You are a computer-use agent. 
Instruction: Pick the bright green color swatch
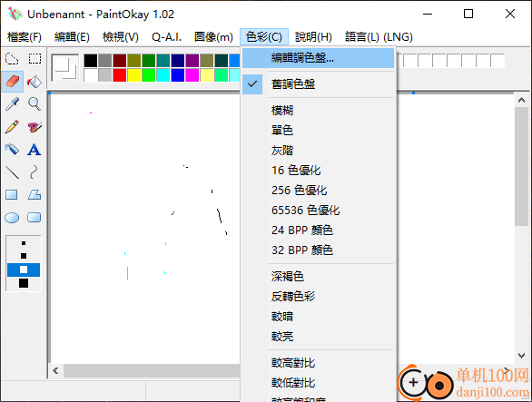(x=149, y=75)
